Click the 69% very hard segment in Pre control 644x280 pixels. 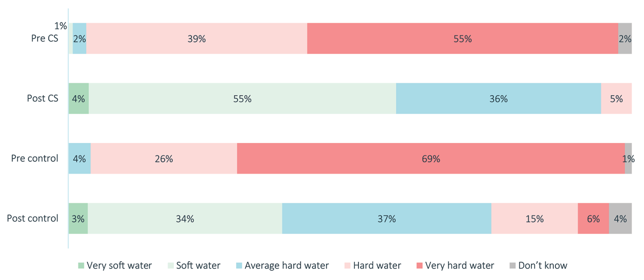point(430,159)
